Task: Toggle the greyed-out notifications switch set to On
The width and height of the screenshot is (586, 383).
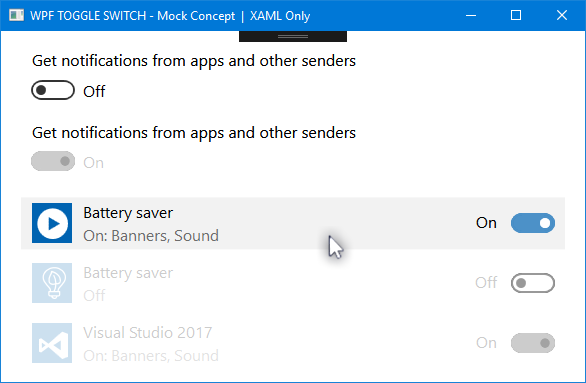Action: point(53,161)
